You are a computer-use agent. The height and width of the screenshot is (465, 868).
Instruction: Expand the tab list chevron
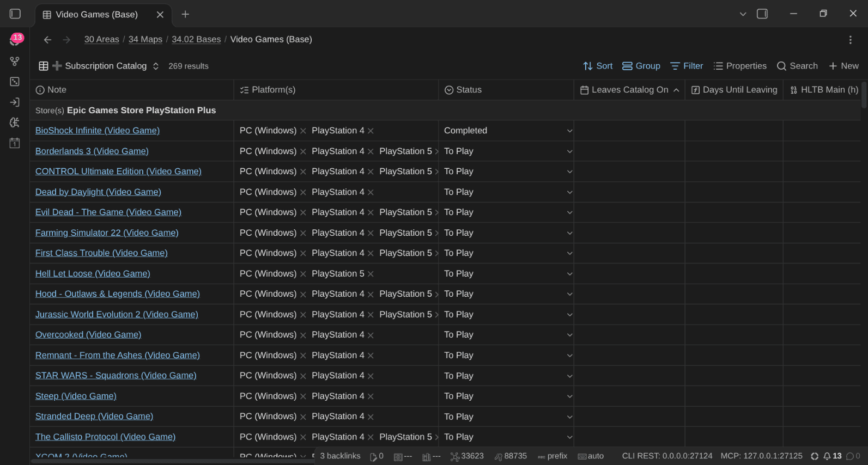pos(743,14)
